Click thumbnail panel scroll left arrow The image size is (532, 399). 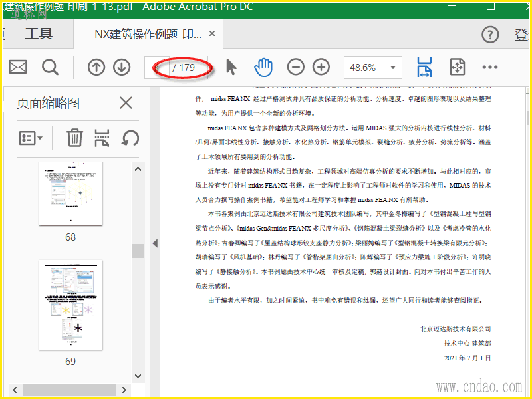(x=15, y=390)
